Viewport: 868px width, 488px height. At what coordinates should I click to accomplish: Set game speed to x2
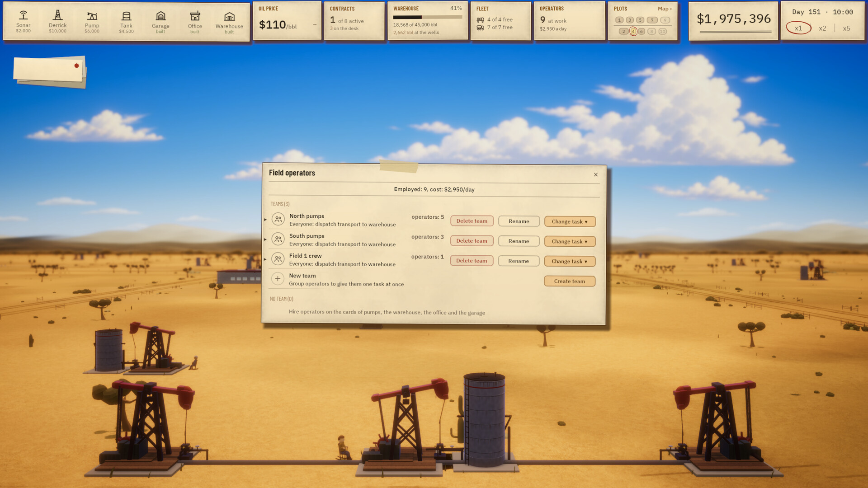822,28
